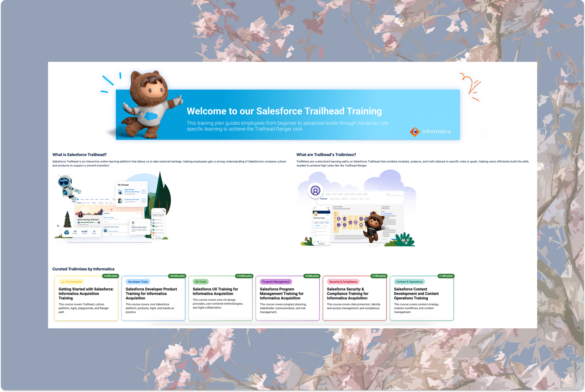Screen dimensions: 585x392
Task: Click the +3,300 points badge
Action: click(x=110, y=276)
